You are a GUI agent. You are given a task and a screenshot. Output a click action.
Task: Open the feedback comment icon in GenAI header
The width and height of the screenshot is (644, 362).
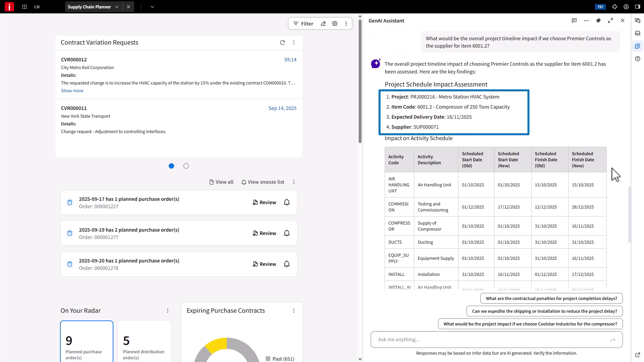click(575, 20)
